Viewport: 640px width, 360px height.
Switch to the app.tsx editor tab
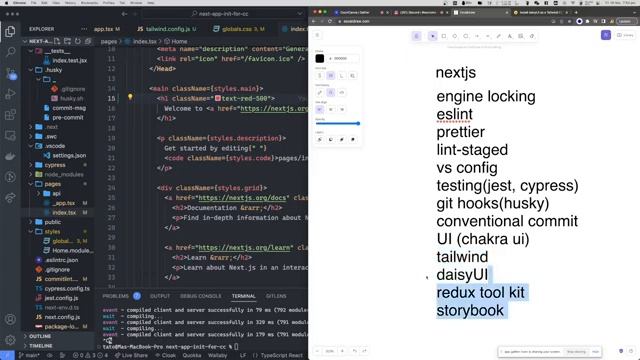pos(106,29)
